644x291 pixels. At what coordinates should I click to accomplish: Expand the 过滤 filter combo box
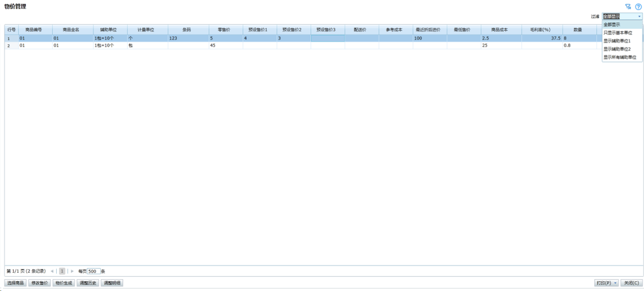coord(639,16)
